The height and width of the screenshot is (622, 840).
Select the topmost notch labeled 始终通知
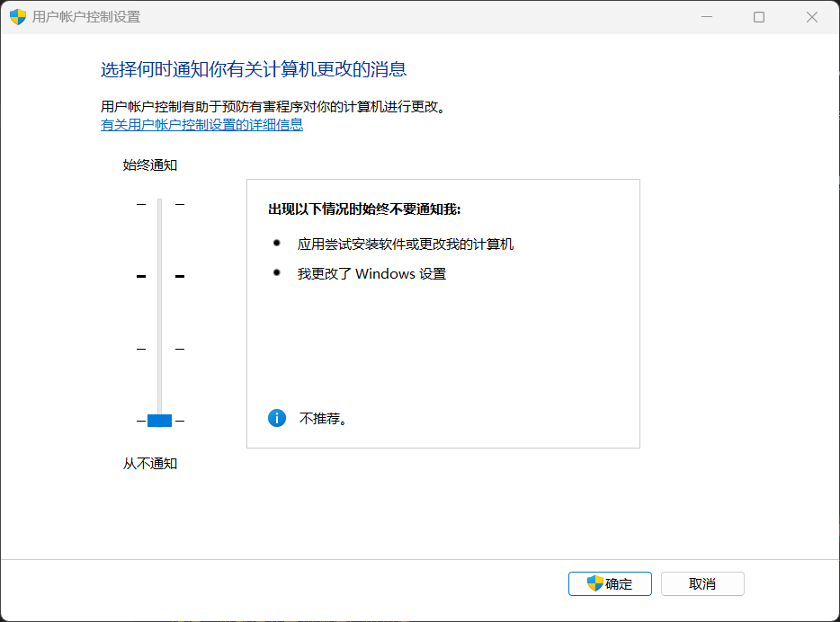pyautogui.click(x=159, y=204)
